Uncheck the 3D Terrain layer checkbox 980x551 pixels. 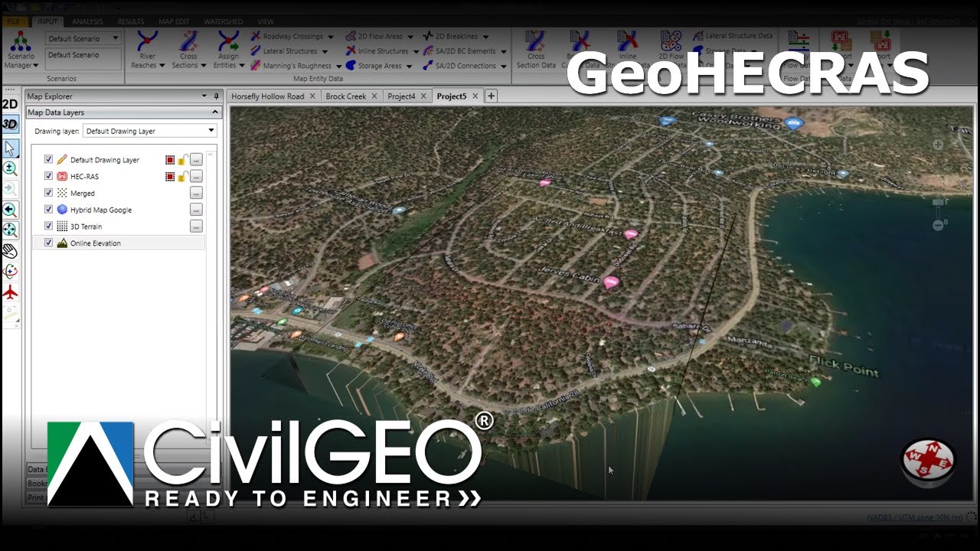pyautogui.click(x=49, y=227)
